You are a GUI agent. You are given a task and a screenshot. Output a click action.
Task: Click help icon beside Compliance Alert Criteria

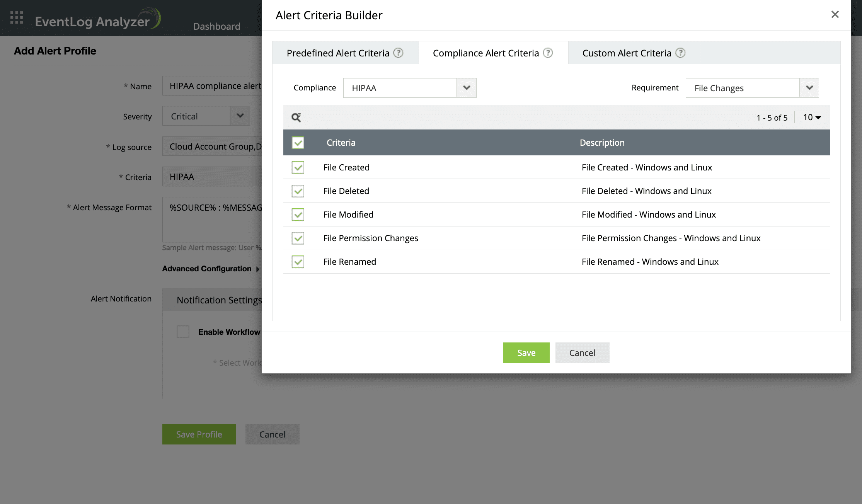tap(548, 53)
